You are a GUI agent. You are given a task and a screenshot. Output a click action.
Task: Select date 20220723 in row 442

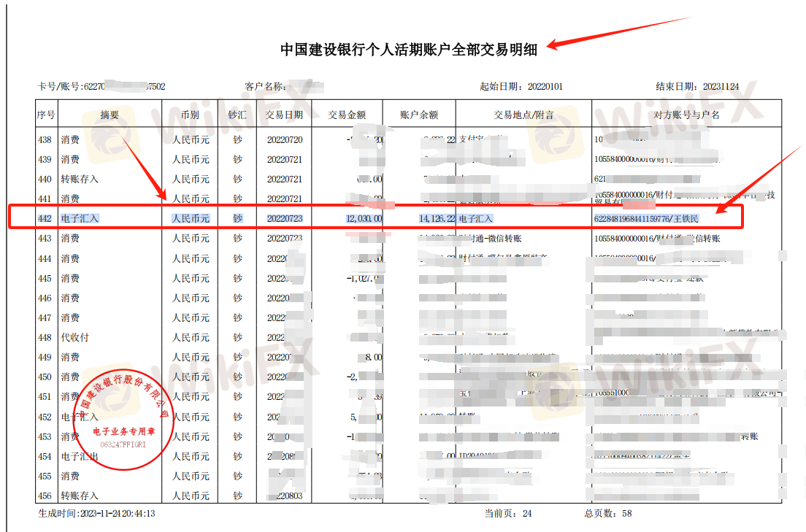tap(285, 218)
